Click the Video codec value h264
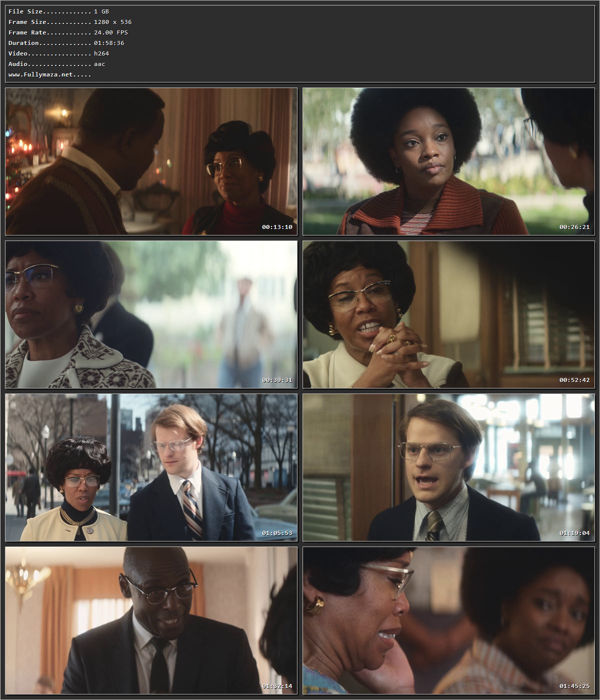This screenshot has width=600, height=700. click(101, 53)
